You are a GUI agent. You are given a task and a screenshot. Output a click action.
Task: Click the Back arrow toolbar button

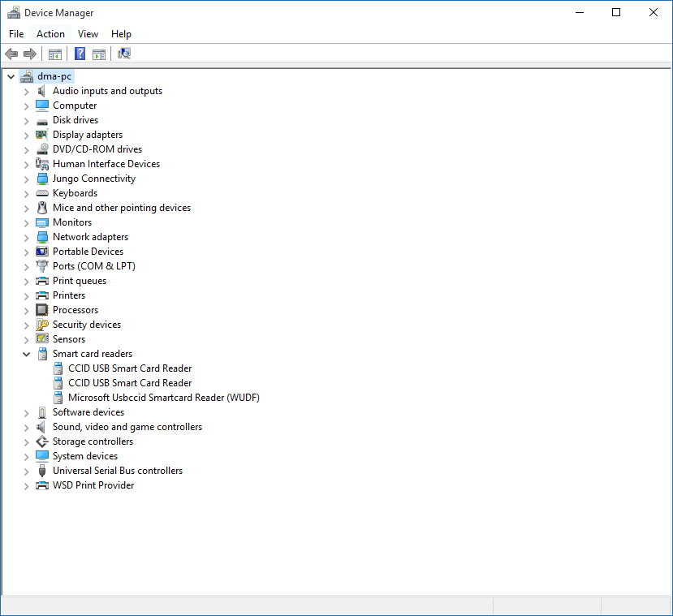tap(11, 54)
